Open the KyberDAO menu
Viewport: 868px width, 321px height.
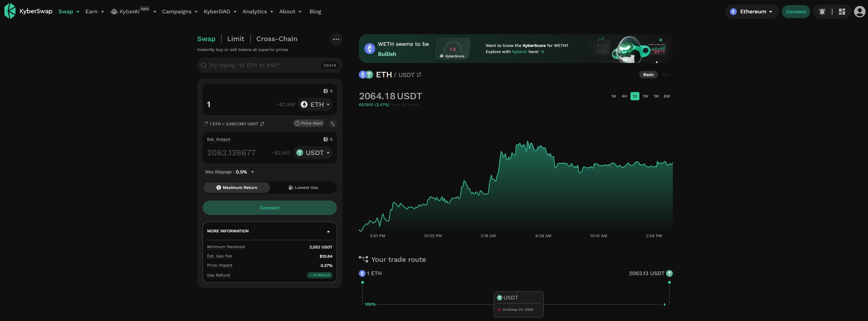(220, 12)
